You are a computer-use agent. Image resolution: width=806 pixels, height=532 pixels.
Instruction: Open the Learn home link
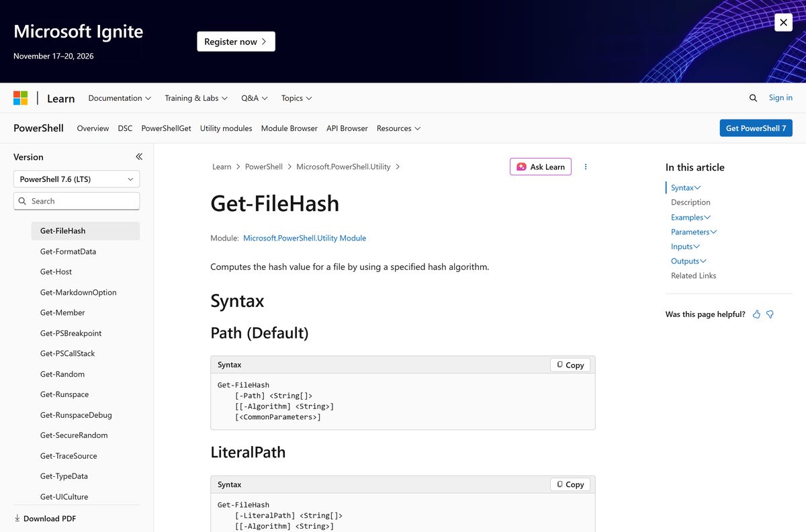click(x=60, y=99)
